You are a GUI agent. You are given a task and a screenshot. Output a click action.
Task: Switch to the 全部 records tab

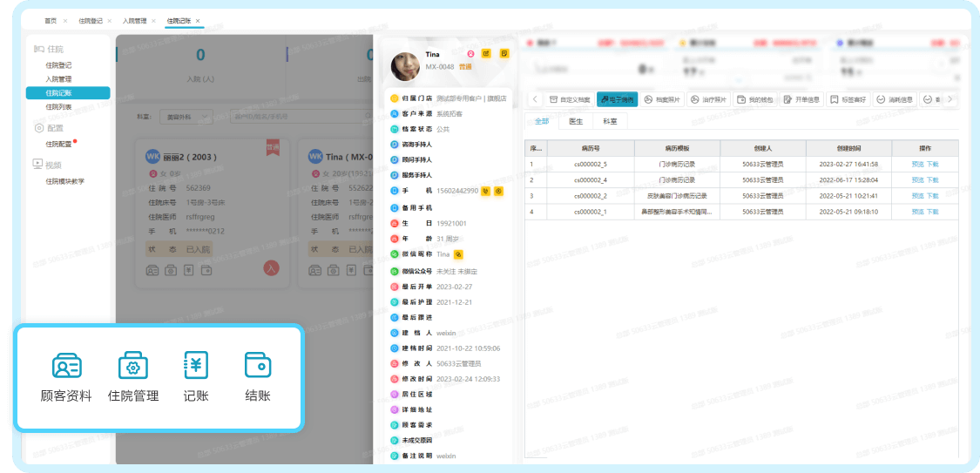click(x=541, y=121)
